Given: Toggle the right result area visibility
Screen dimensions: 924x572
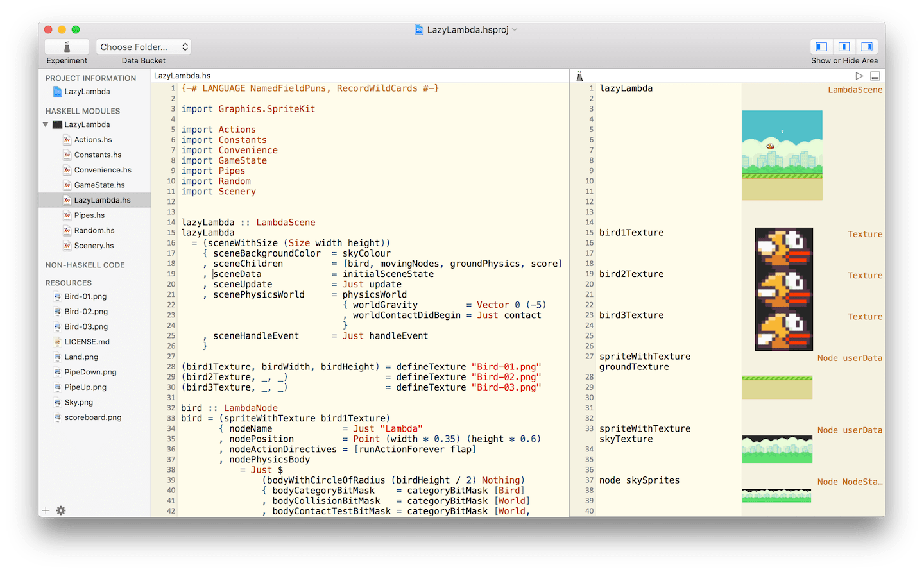Looking at the screenshot, I should pyautogui.click(x=866, y=46).
